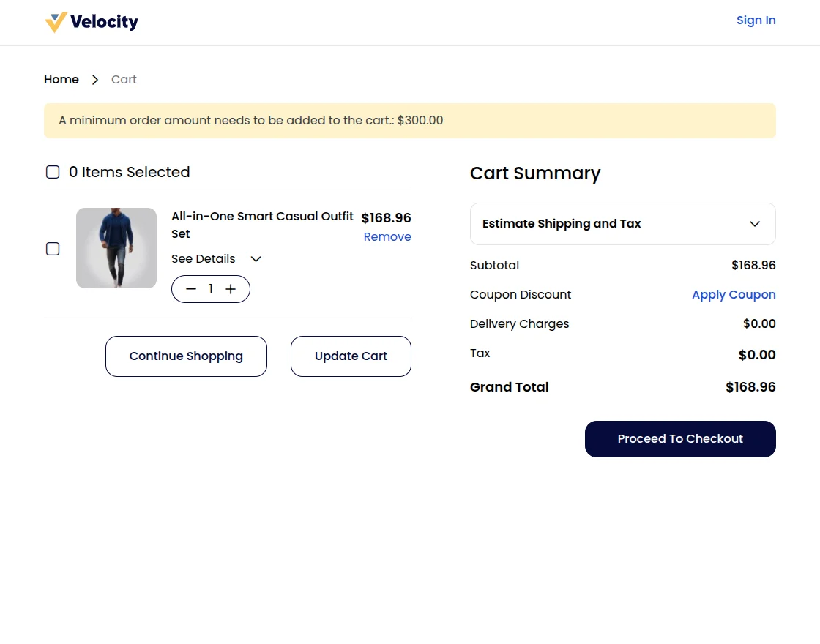Click the breadcrumb separator arrow icon
Image resolution: width=820 pixels, height=644 pixels.
click(x=94, y=79)
